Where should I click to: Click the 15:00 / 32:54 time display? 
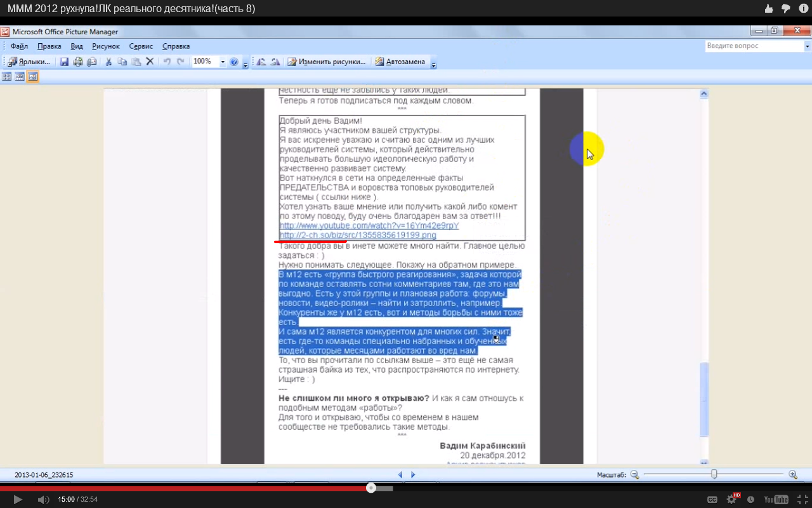[x=77, y=500]
